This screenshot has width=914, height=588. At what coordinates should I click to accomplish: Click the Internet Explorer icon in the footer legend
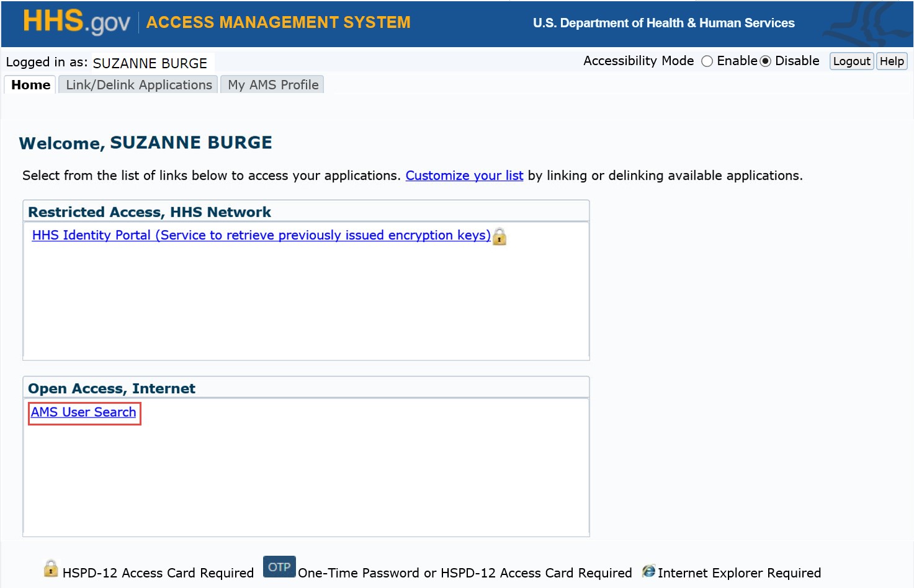[x=649, y=571]
